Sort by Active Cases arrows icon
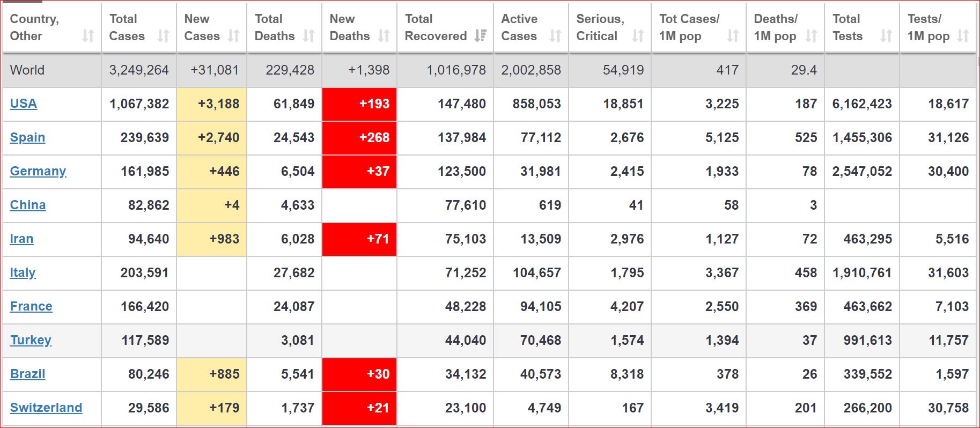Image resolution: width=980 pixels, height=428 pixels. pyautogui.click(x=555, y=36)
